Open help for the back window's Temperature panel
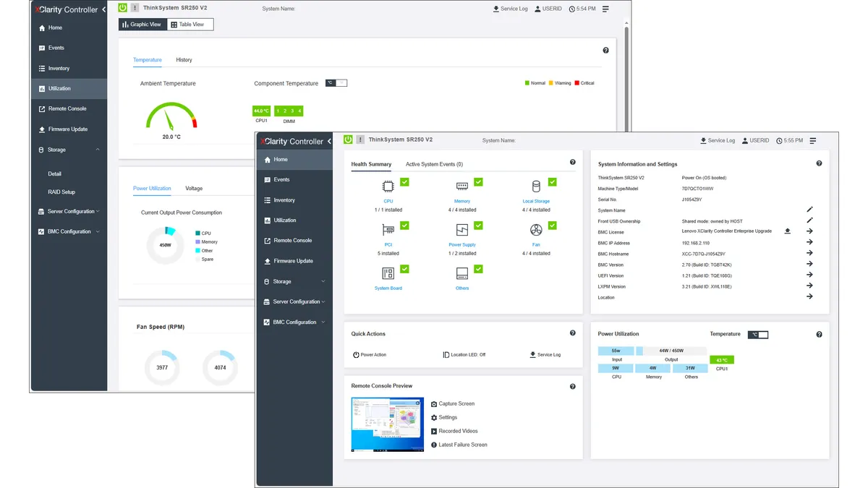 (x=605, y=51)
